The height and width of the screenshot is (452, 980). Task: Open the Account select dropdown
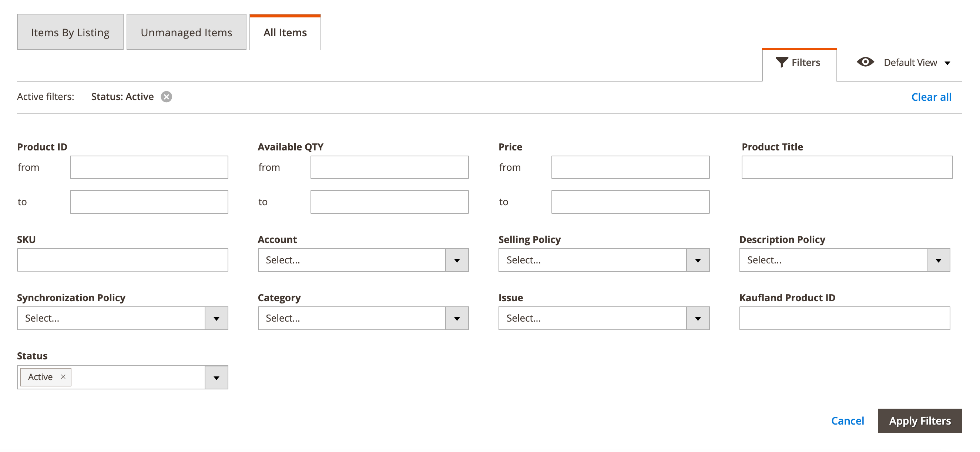(x=363, y=260)
